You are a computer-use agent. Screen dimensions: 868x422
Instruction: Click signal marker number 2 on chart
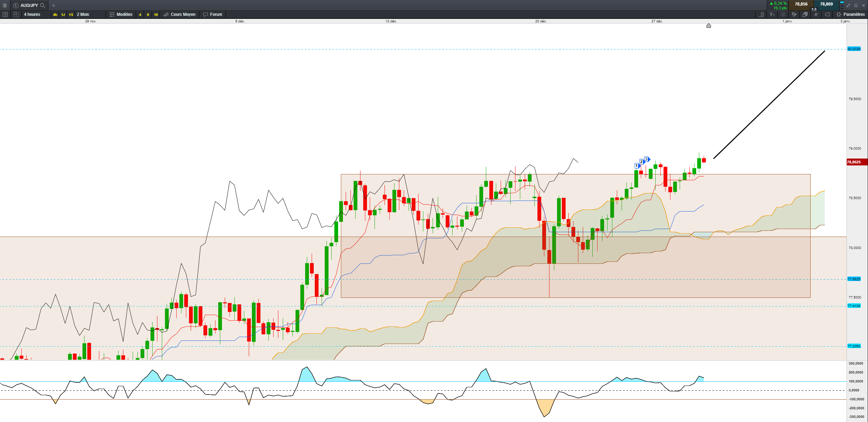(x=642, y=162)
